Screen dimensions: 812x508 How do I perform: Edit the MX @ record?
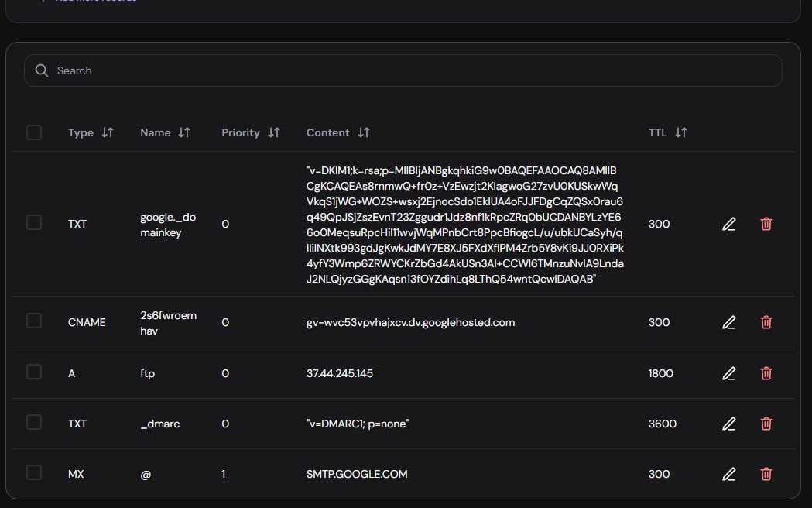pyautogui.click(x=728, y=475)
